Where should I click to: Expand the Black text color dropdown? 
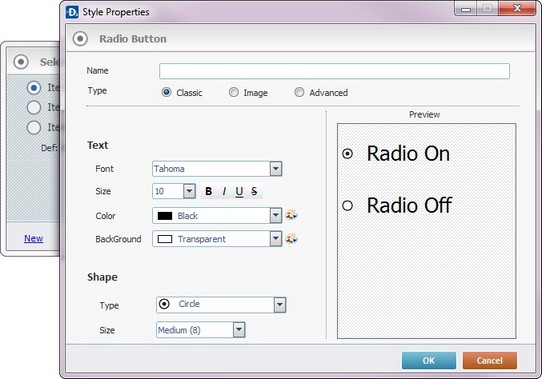(x=275, y=215)
